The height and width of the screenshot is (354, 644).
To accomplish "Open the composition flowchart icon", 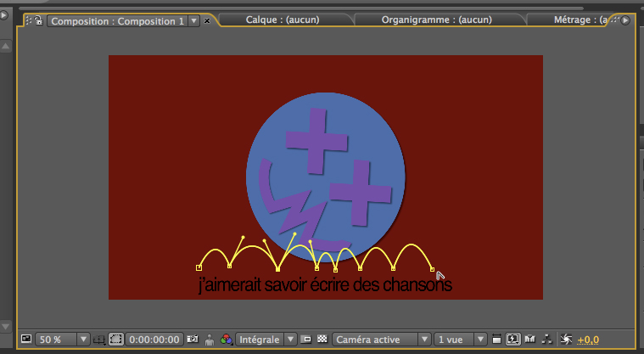I will [546, 340].
